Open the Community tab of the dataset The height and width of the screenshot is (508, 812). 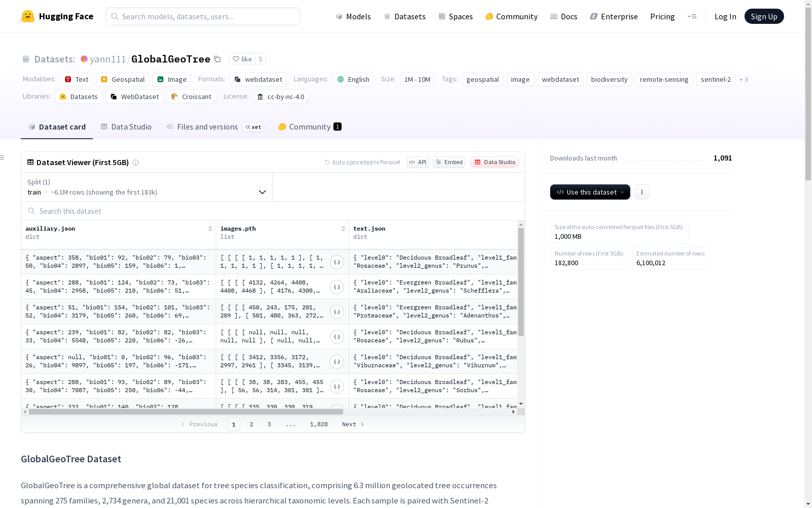310,127
